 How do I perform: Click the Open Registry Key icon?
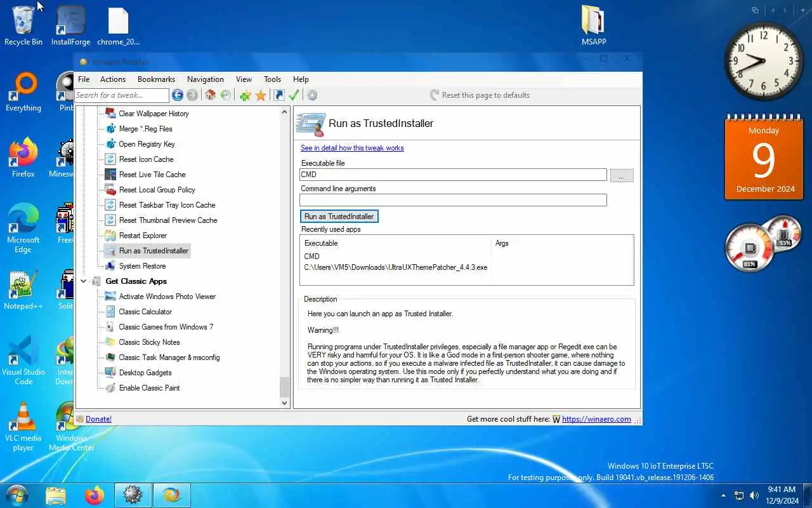point(110,144)
